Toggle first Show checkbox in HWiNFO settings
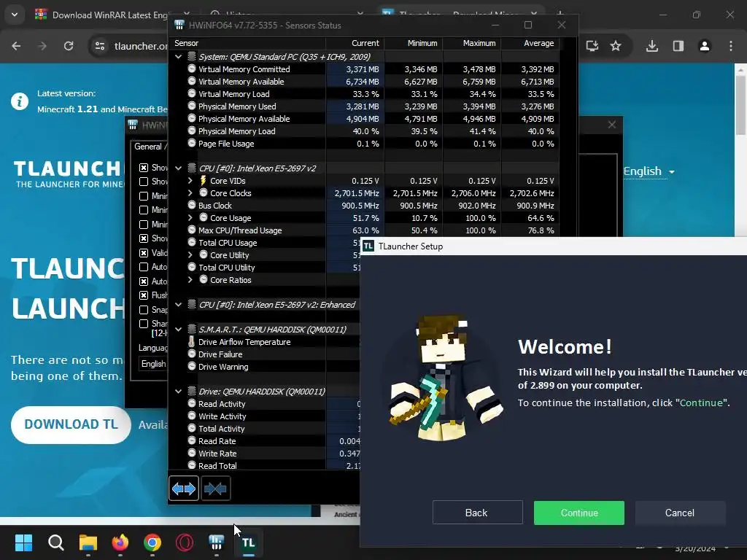The image size is (747, 560). [x=144, y=168]
